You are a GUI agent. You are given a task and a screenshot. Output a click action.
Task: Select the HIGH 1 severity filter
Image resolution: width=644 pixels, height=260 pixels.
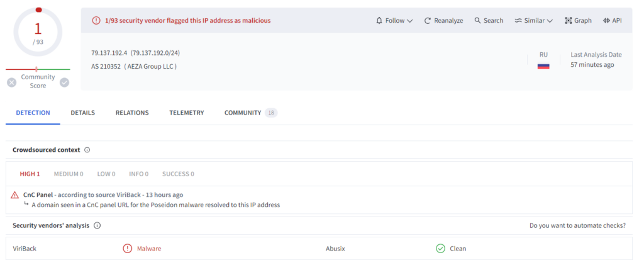click(30, 174)
